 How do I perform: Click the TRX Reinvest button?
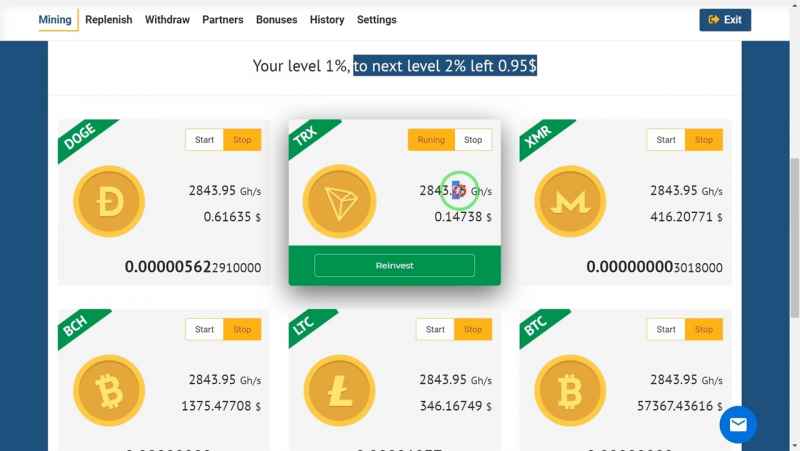click(x=394, y=266)
